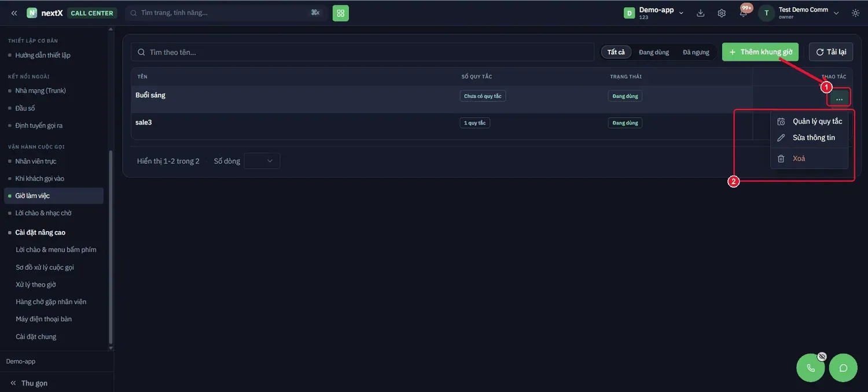Open Hướng dẫn thiết lập in the sidebar
Image resolution: width=868 pixels, height=392 pixels.
[x=43, y=55]
